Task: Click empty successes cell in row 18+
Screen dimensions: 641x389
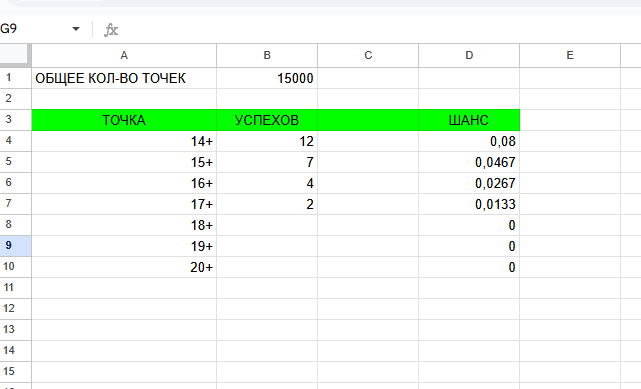Action: tap(267, 225)
